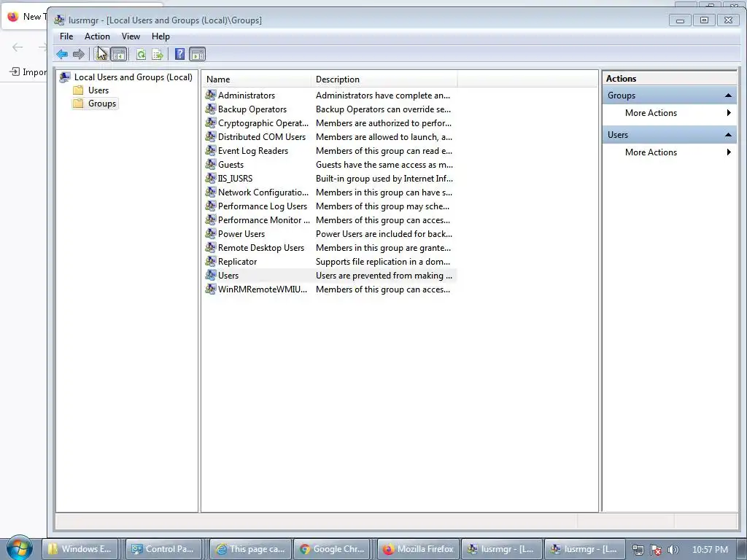Select the Distributed COM Users group icon
The height and width of the screenshot is (560, 747).
(x=211, y=136)
